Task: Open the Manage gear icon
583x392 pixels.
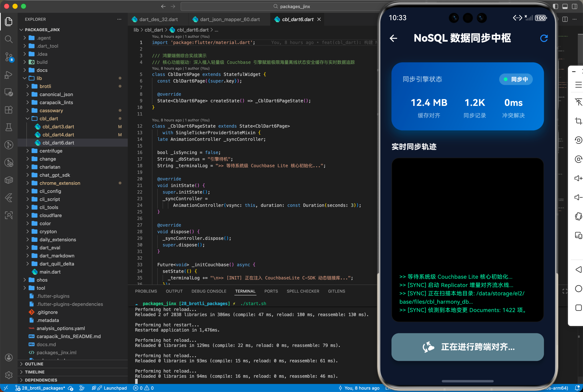Action: click(9, 375)
